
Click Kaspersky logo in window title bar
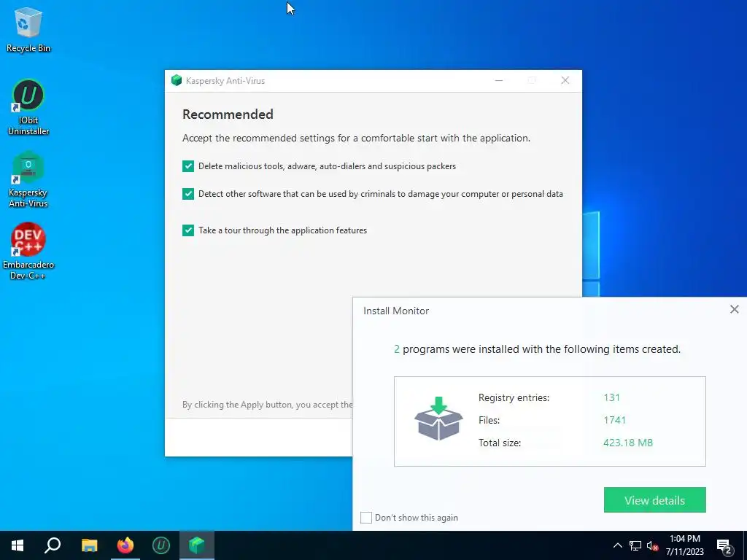[177, 80]
